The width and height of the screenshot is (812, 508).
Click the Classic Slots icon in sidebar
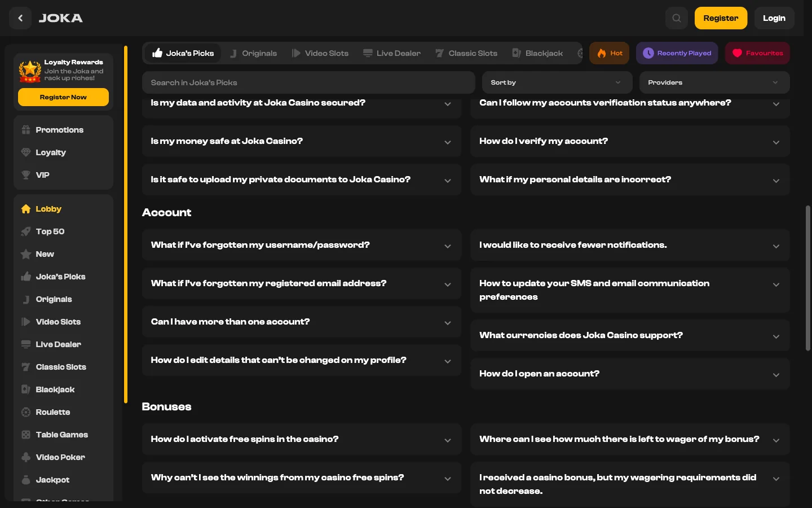pyautogui.click(x=26, y=367)
